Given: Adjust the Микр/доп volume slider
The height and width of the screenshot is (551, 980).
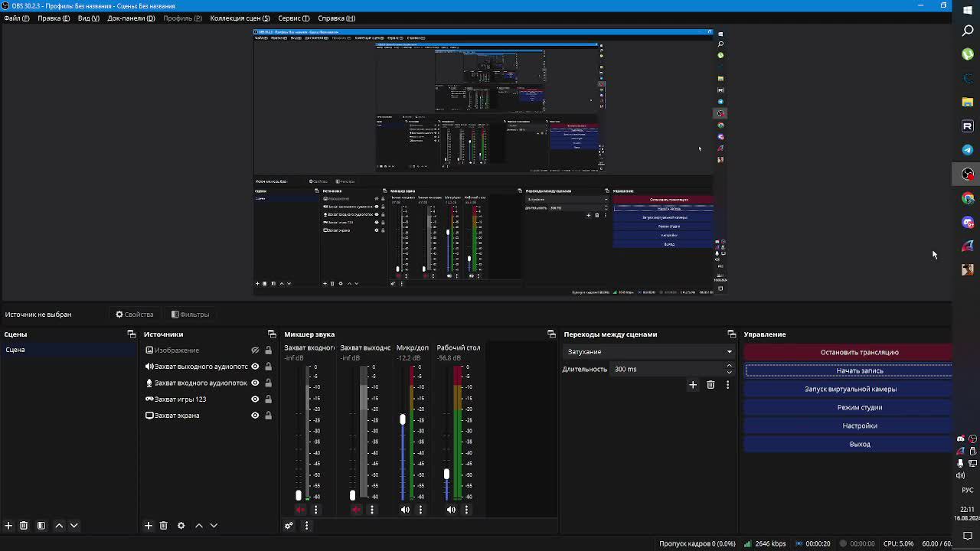Looking at the screenshot, I should coord(402,419).
